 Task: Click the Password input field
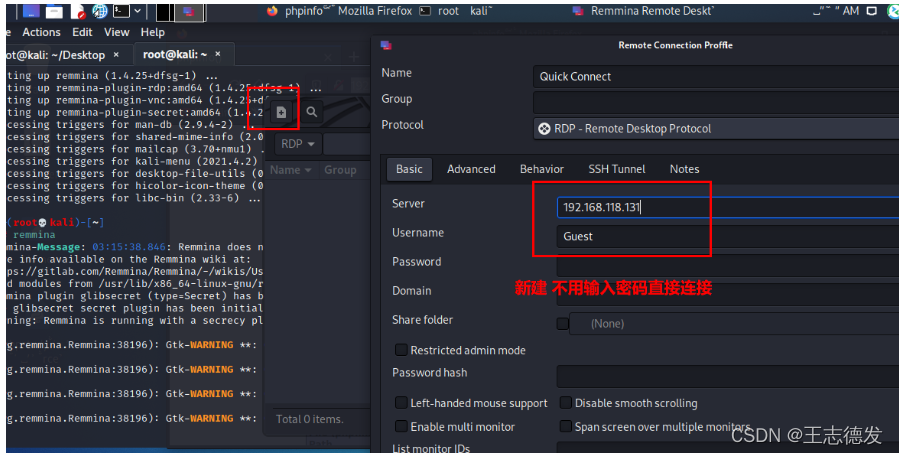728,265
